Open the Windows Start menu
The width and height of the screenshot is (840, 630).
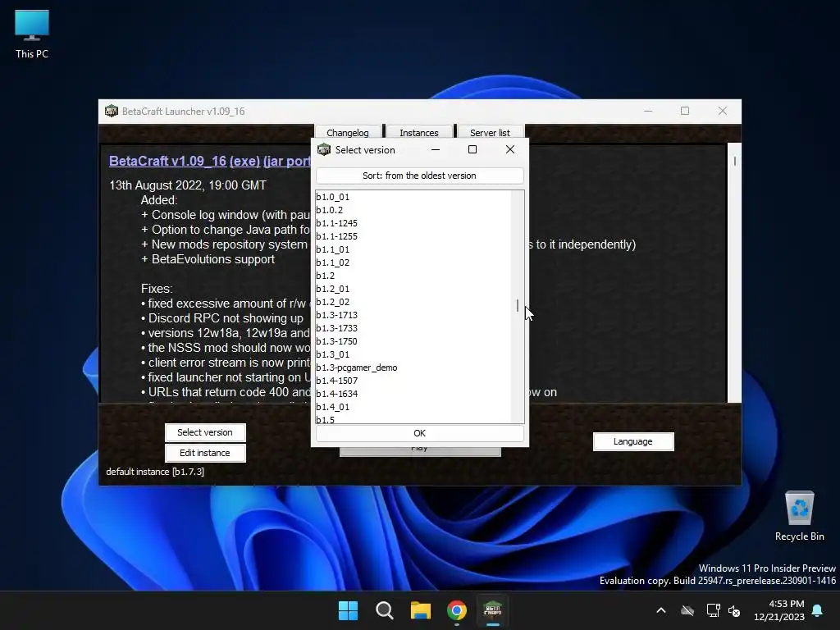pyautogui.click(x=348, y=610)
